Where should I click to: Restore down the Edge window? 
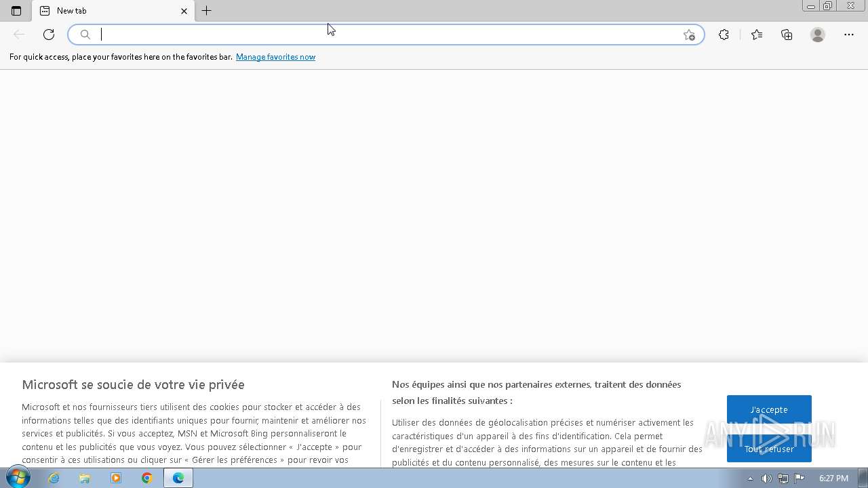point(828,6)
